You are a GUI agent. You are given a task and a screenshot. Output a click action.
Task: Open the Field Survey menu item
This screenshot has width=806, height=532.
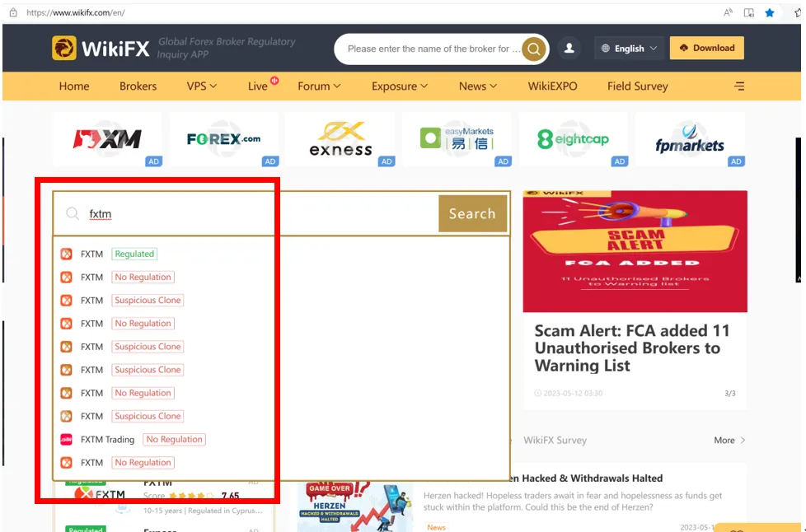coord(637,86)
